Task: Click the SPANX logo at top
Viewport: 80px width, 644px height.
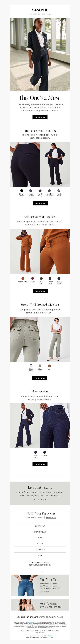Action: point(40,10)
